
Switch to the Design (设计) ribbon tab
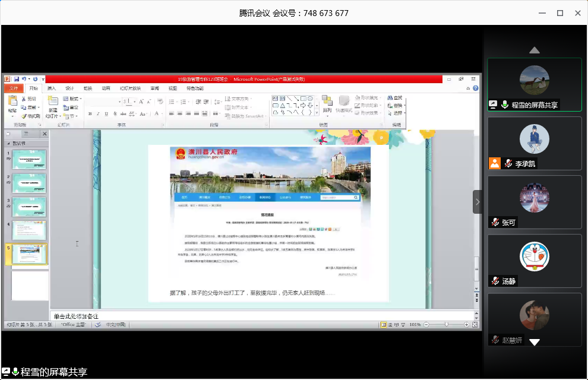pos(69,88)
